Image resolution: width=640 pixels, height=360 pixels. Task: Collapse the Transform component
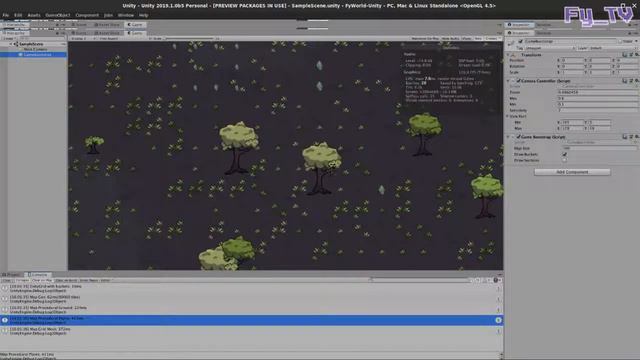tap(508, 55)
